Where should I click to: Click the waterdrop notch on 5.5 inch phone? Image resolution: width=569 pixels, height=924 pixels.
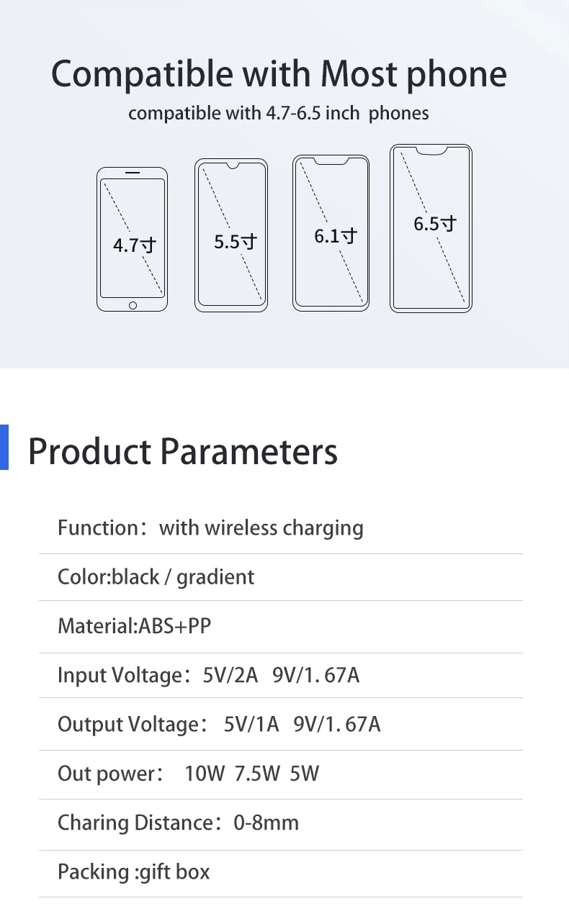point(232,166)
